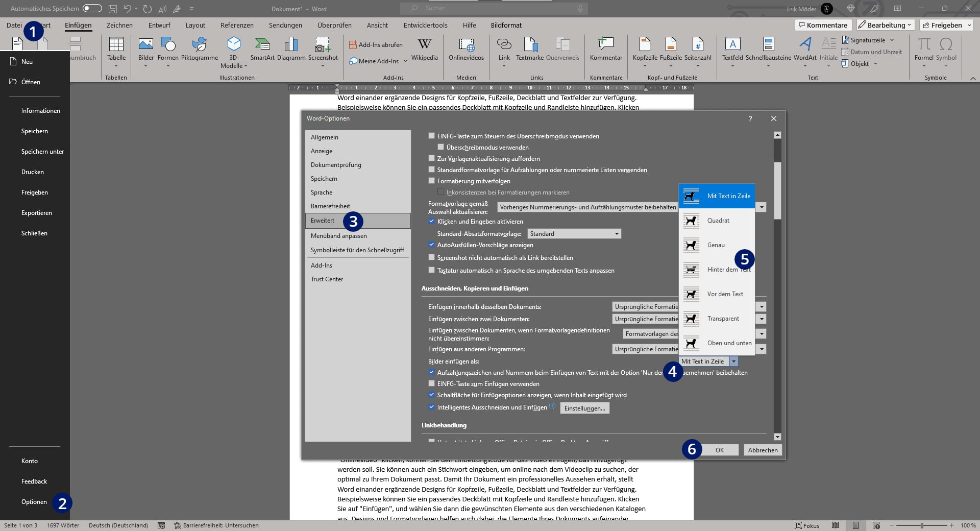
Task: Open Referenzen ribbon tab
Action: 237,25
